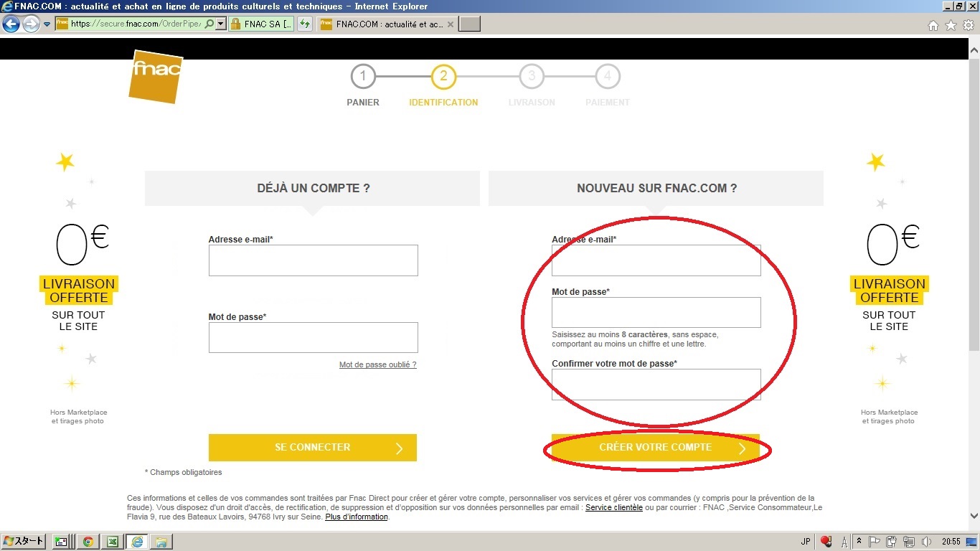The height and width of the screenshot is (551, 980).
Task: Open the Favorites star icon
Action: pyautogui.click(x=951, y=25)
